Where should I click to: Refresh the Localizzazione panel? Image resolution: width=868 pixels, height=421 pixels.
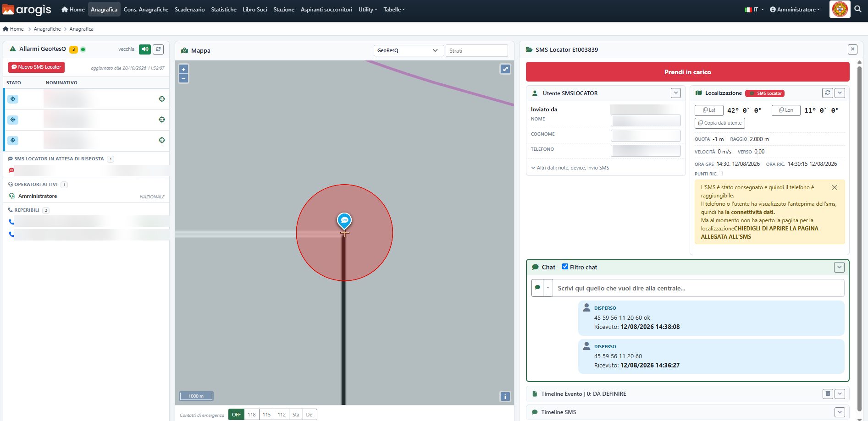[828, 93]
